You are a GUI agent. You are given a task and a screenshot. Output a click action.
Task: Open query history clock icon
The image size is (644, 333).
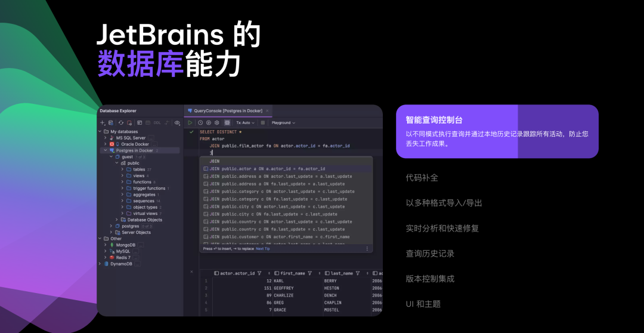pos(200,122)
